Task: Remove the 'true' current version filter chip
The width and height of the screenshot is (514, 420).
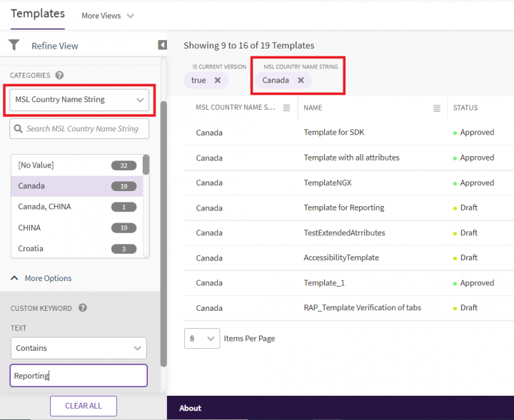Action: [217, 80]
